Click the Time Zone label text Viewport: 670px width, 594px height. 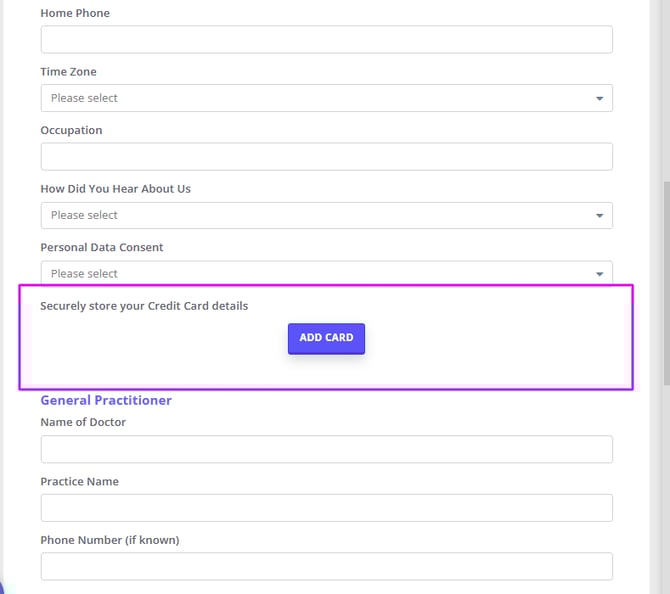point(68,72)
